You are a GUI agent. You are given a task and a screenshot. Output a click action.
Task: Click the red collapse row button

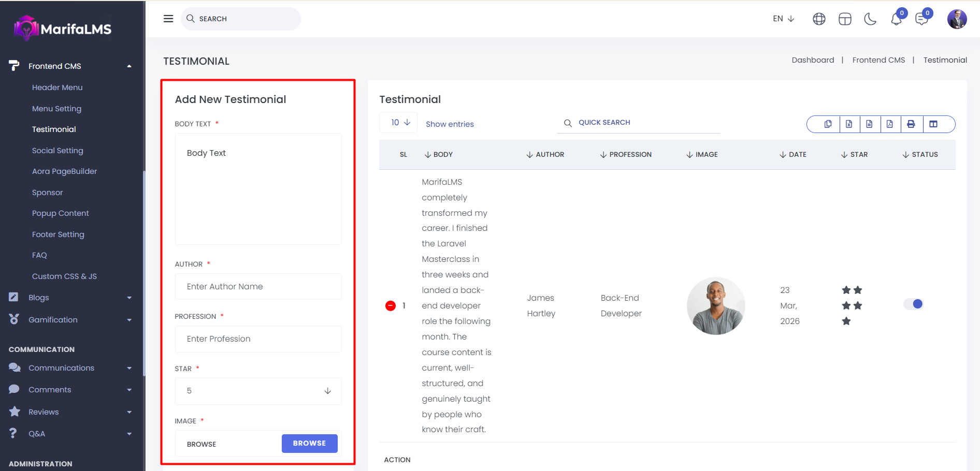(391, 306)
